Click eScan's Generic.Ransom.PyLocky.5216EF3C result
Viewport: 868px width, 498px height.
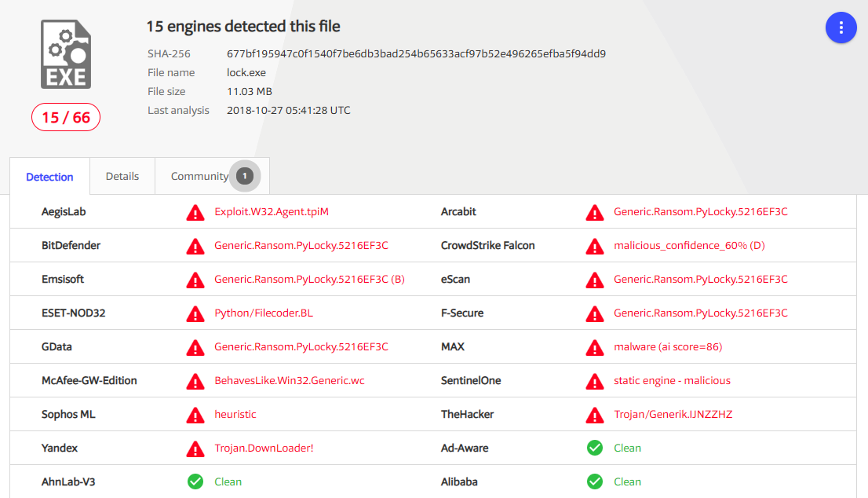[701, 279]
